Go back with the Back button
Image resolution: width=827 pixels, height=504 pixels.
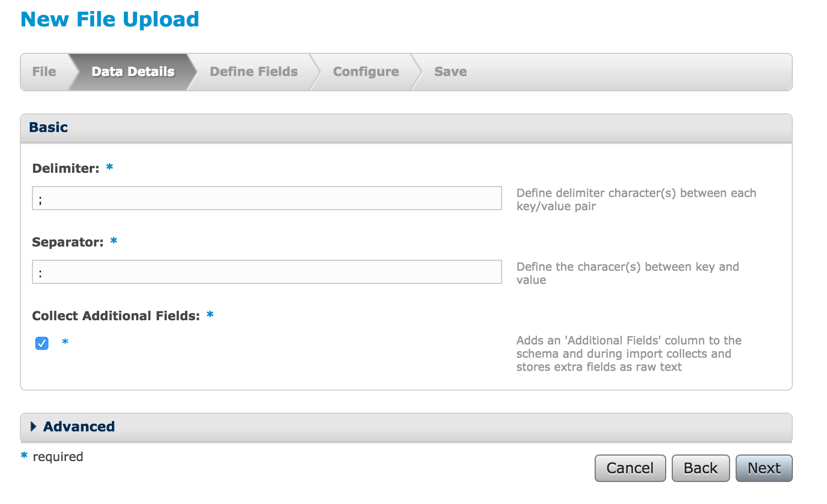pos(700,468)
